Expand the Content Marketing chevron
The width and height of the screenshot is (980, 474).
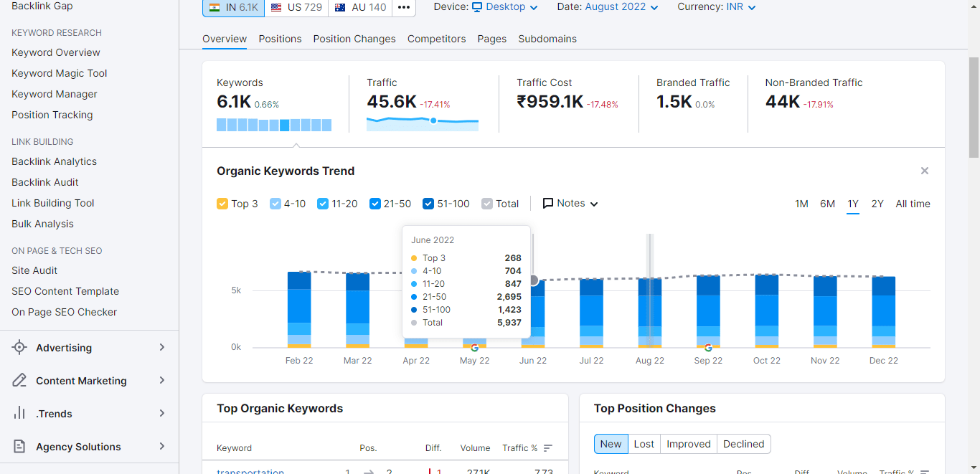coord(162,381)
